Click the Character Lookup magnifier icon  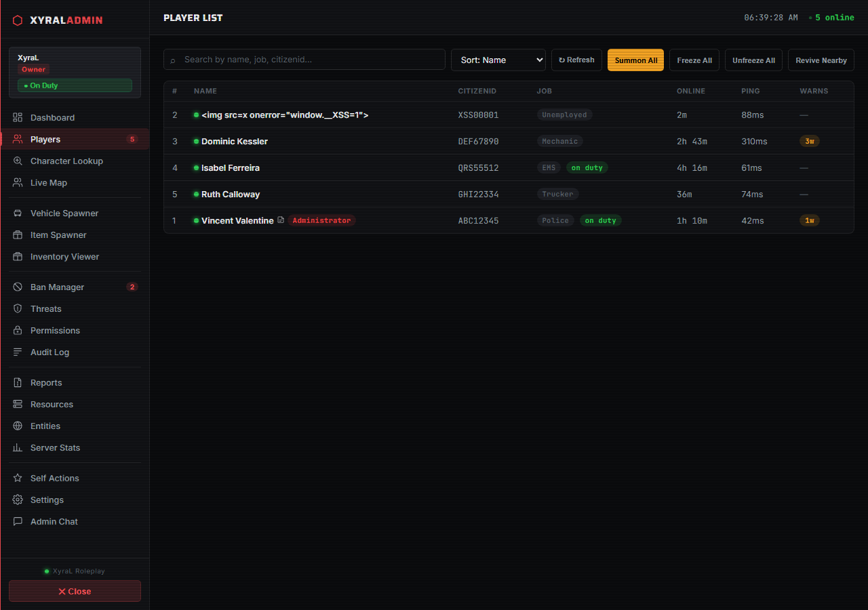pos(18,161)
